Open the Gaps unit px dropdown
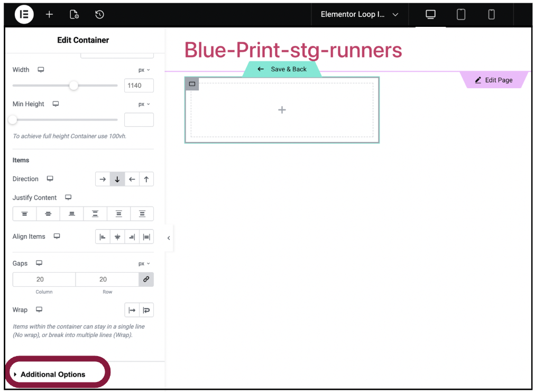This screenshot has width=534, height=392. tap(144, 264)
